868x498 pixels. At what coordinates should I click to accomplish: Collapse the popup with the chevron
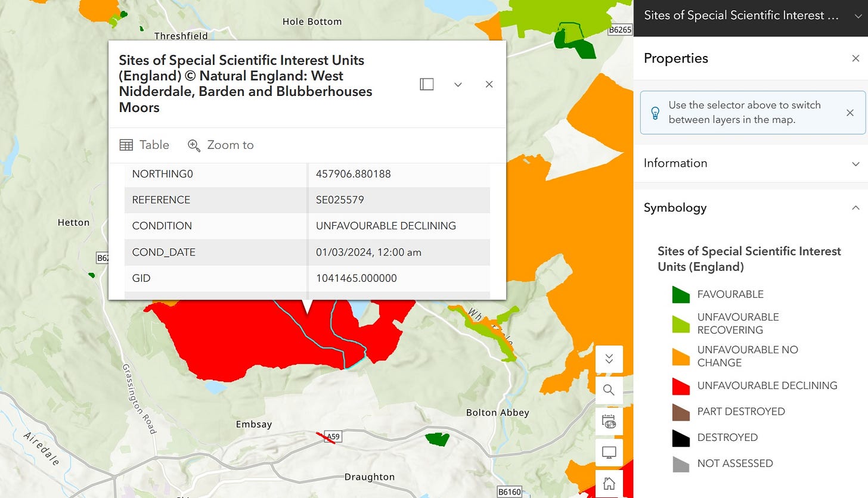tap(458, 85)
